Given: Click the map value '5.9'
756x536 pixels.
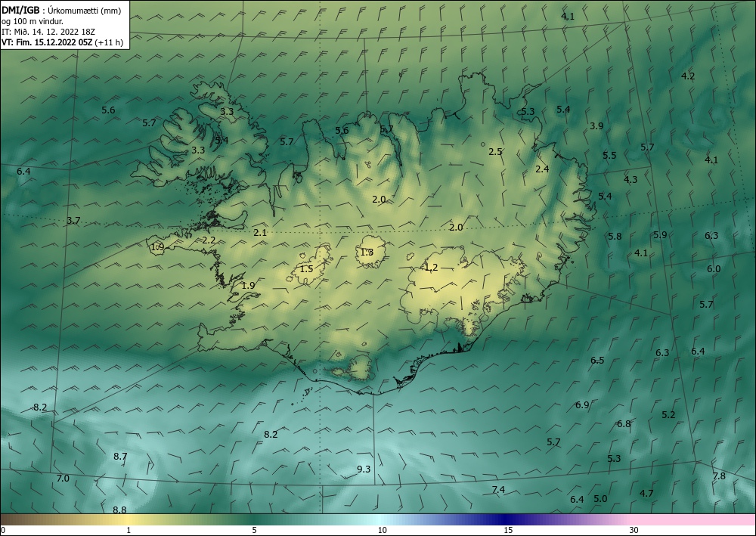Looking at the screenshot, I should (660, 235).
